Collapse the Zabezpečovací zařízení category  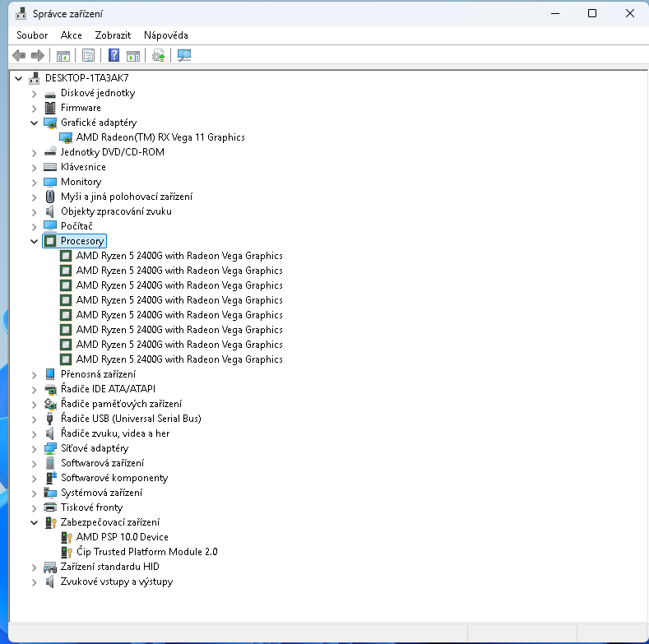(34, 523)
